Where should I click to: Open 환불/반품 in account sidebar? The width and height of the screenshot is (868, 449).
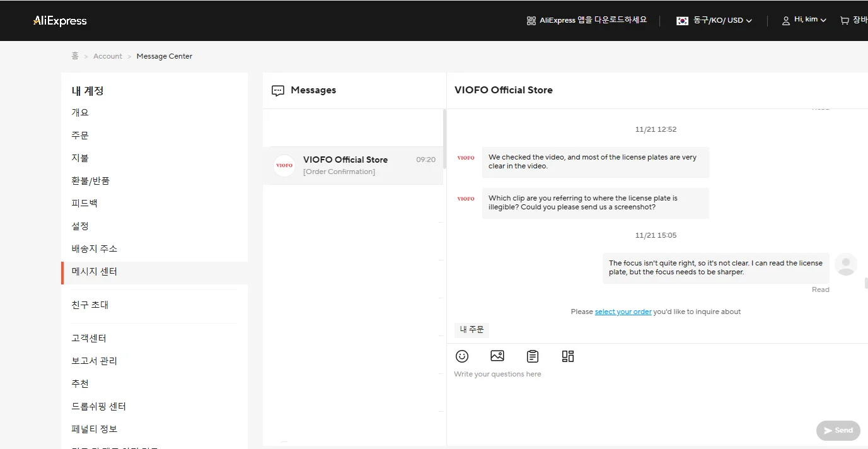pyautogui.click(x=91, y=180)
